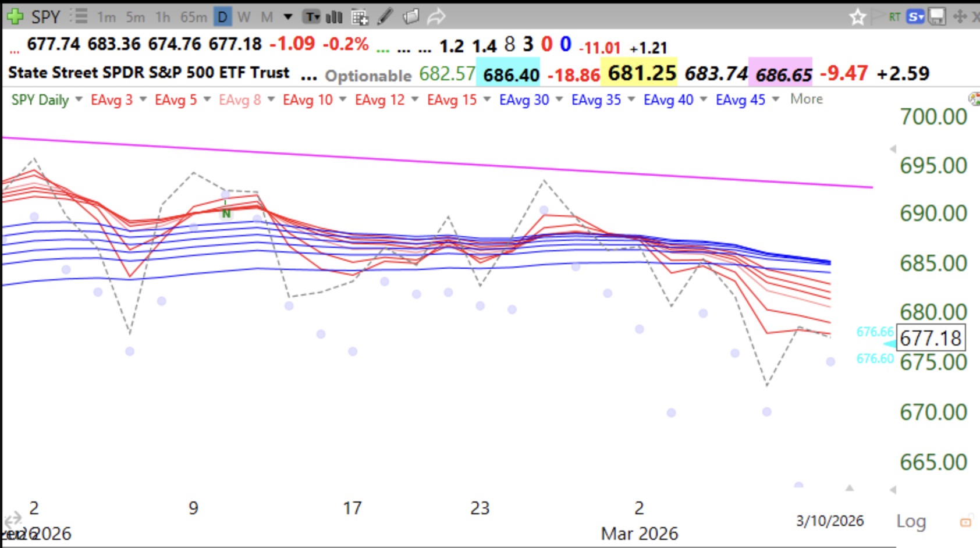Toggle real-time data via the RT indicator
Screen dimensions: 980x548
tap(894, 16)
